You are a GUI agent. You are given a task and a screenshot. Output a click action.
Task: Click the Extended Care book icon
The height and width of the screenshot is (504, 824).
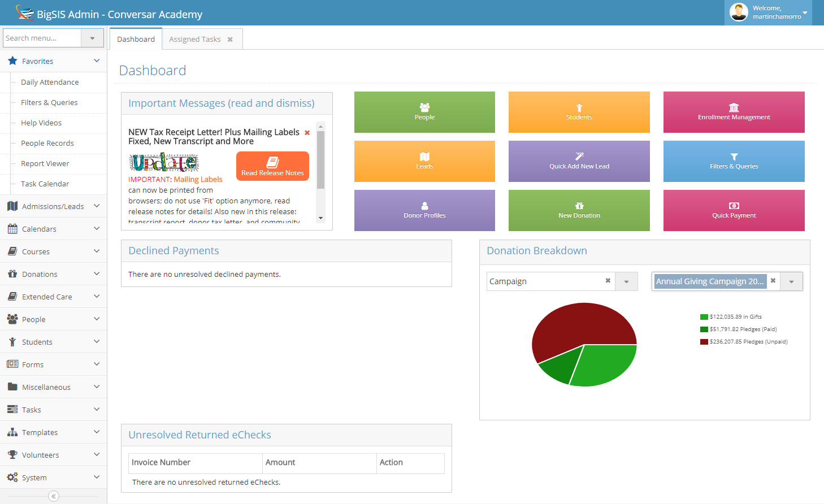12,297
